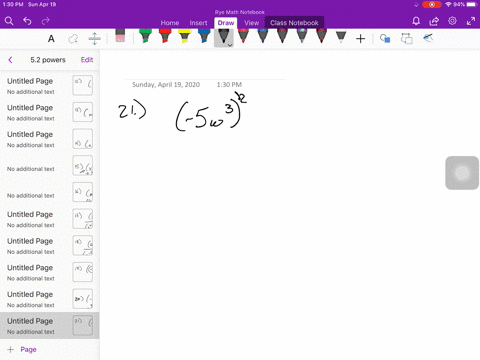Expand black pen options chevron
Screen dimensions: 480x360
230,45
